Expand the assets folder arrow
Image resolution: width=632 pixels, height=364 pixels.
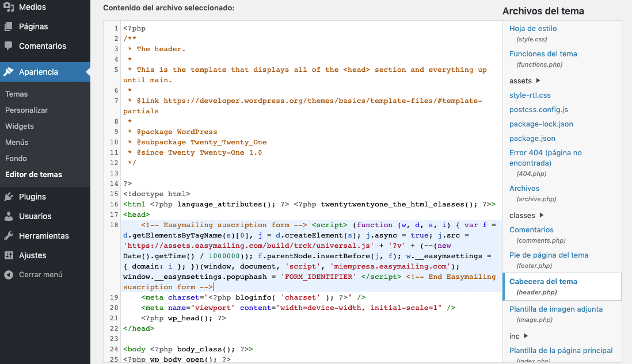(538, 81)
